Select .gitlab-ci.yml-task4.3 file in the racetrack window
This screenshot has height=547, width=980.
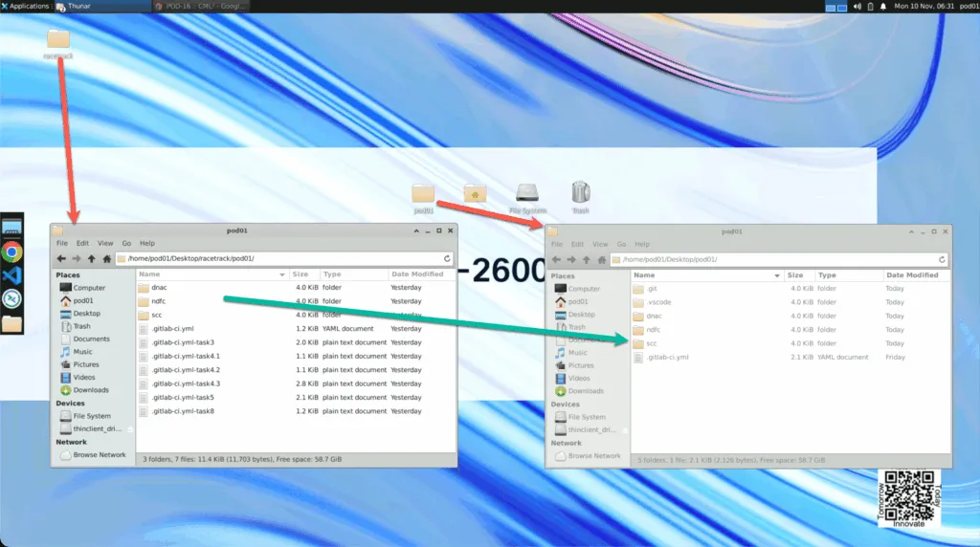click(x=186, y=383)
